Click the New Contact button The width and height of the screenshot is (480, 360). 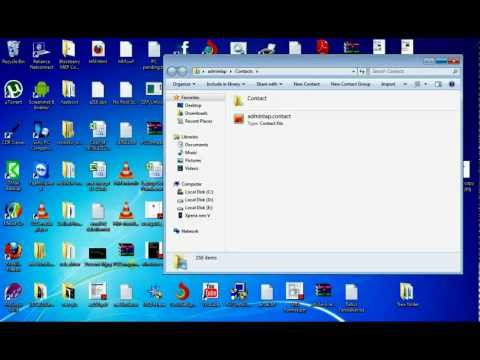tap(306, 84)
